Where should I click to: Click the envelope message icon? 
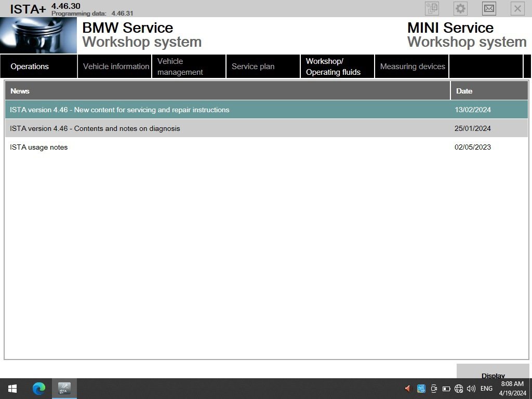click(x=489, y=8)
